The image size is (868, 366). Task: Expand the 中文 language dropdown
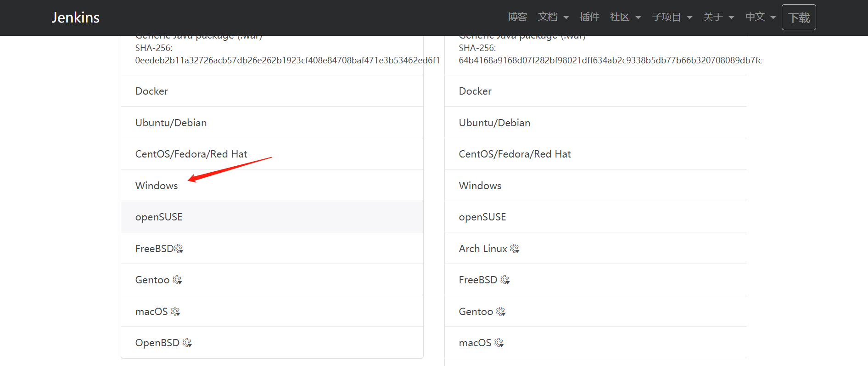click(761, 17)
